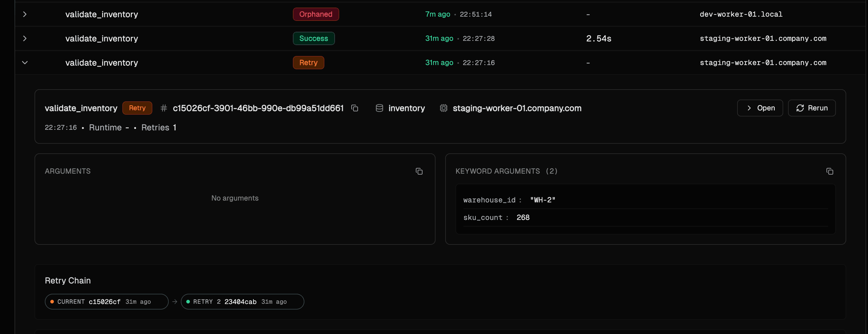Click the orange status dot on the CURRENT chip
Screen dimensions: 868x334
pos(52,302)
